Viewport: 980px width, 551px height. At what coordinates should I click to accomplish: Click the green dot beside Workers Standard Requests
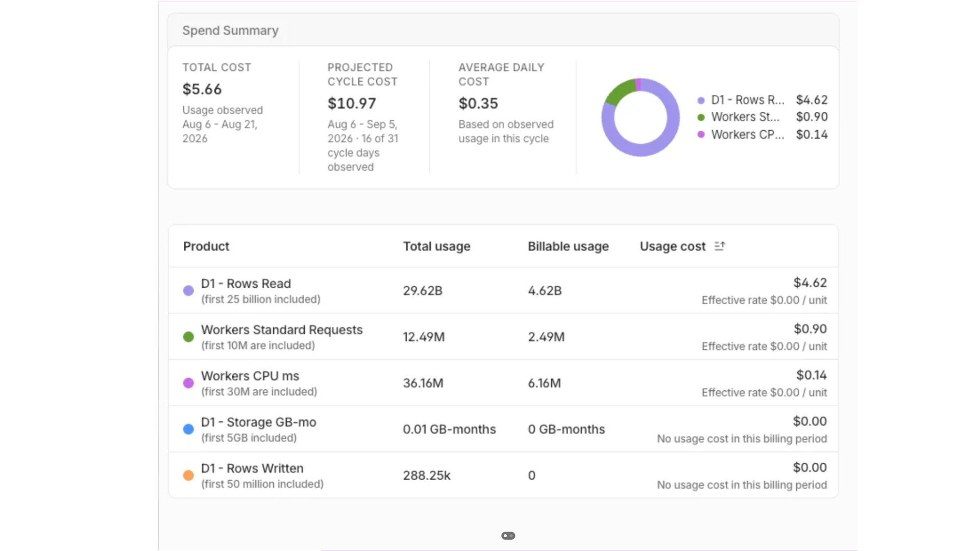(188, 337)
